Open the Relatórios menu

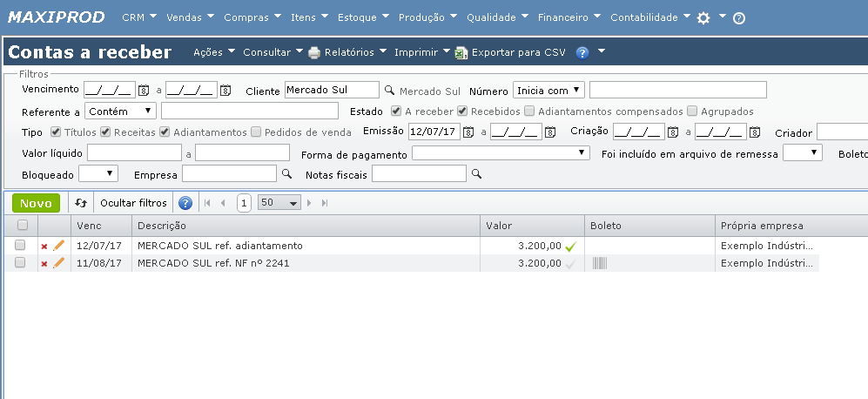click(355, 52)
